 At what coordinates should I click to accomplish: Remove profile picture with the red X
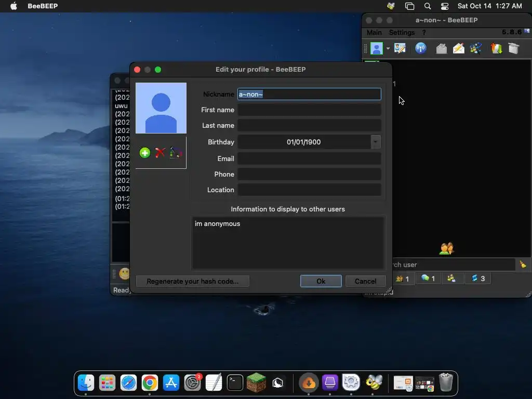[x=160, y=153]
